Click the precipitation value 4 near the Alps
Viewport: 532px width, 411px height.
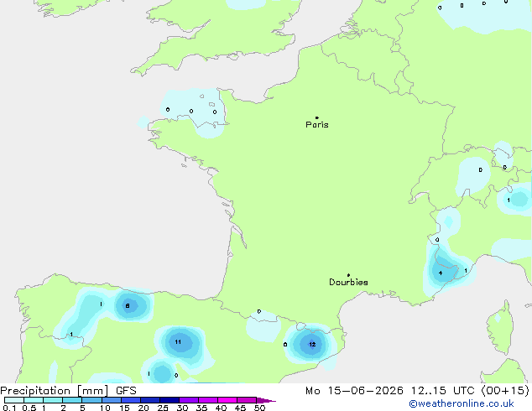[x=441, y=273]
